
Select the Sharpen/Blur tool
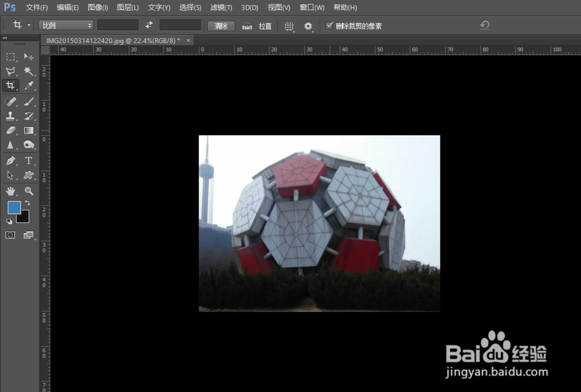[x=10, y=145]
